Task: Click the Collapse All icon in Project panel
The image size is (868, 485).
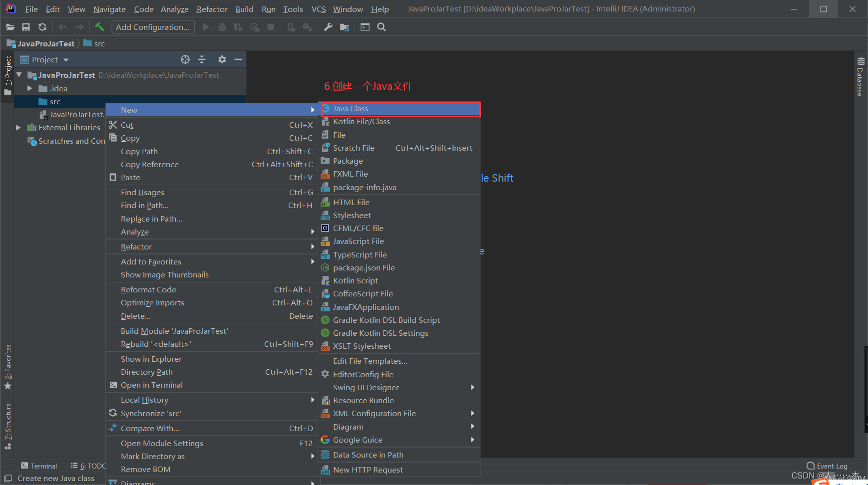Action: point(202,59)
